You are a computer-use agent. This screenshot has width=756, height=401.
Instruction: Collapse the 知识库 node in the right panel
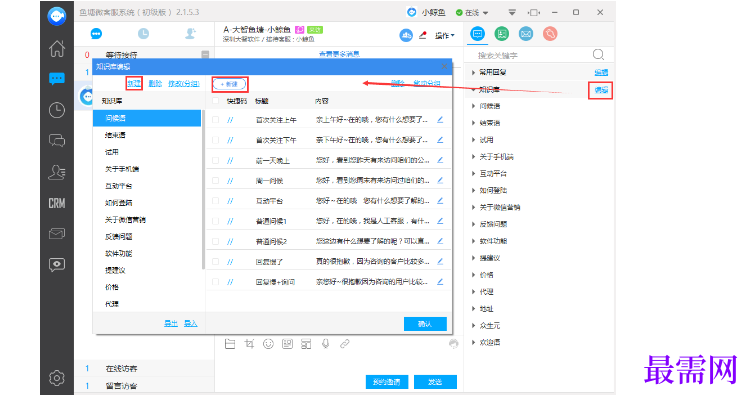click(x=473, y=90)
